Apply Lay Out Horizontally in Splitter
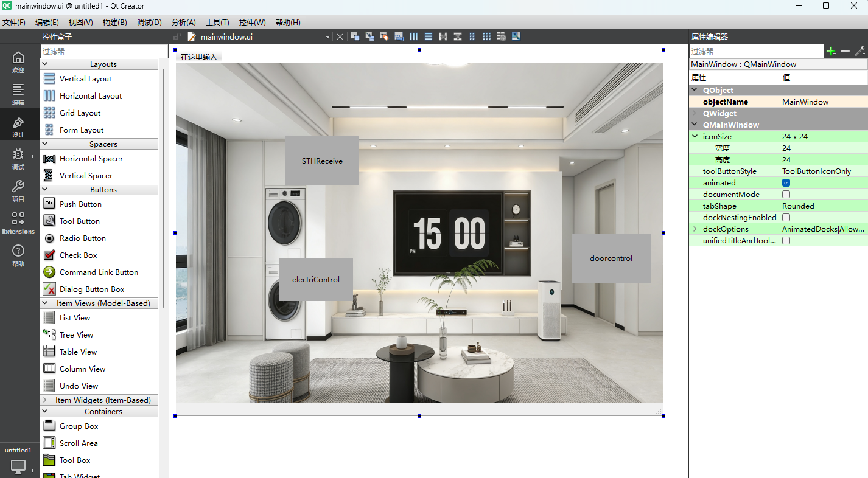The image size is (868, 478). tap(443, 36)
